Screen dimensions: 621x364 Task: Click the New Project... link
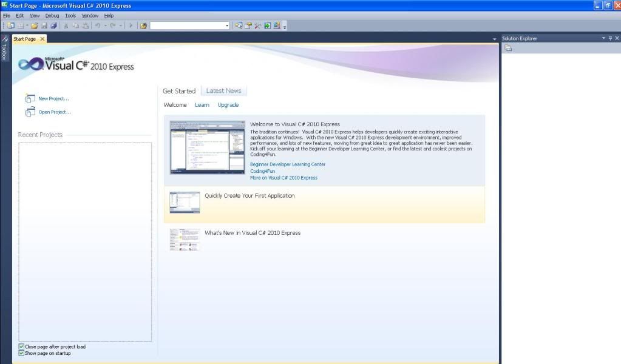click(x=53, y=98)
